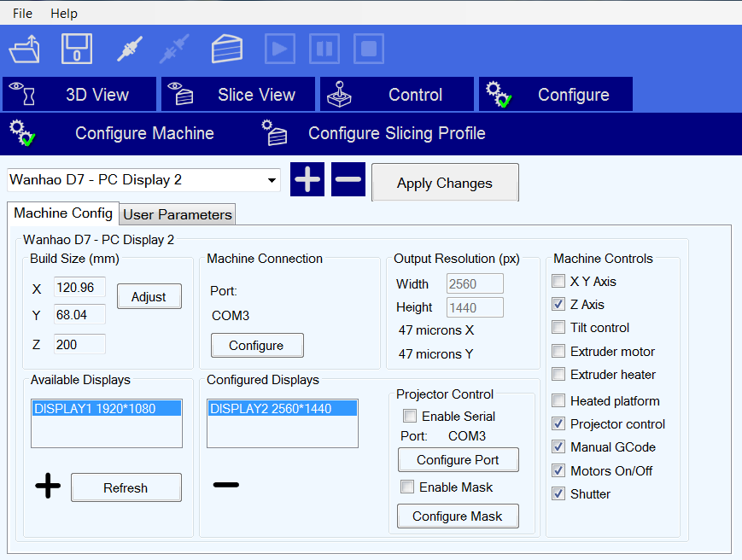Click the open file folder icon
Screen dimensions: 742x560
(x=24, y=49)
